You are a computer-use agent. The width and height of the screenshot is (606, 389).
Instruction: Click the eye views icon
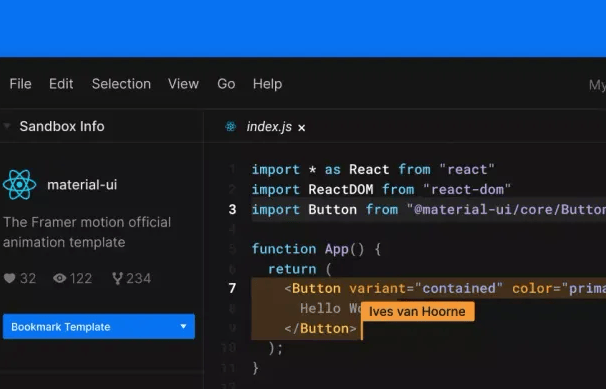pyautogui.click(x=60, y=278)
